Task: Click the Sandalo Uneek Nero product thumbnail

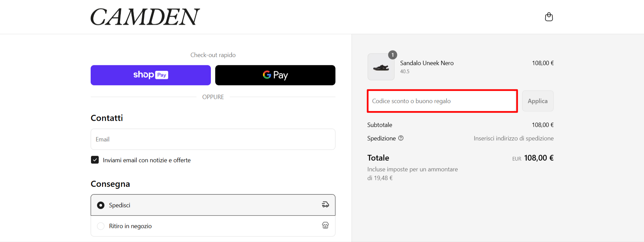Action: pos(381,67)
